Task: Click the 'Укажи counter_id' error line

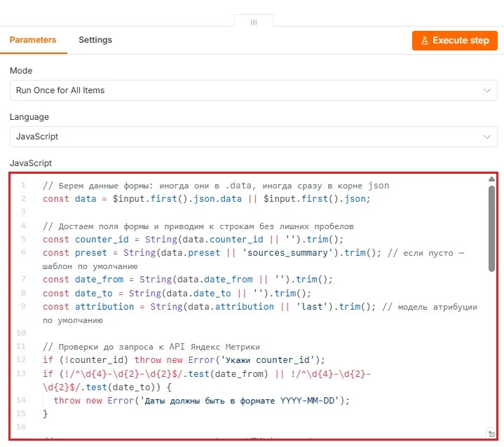Action: point(184,360)
